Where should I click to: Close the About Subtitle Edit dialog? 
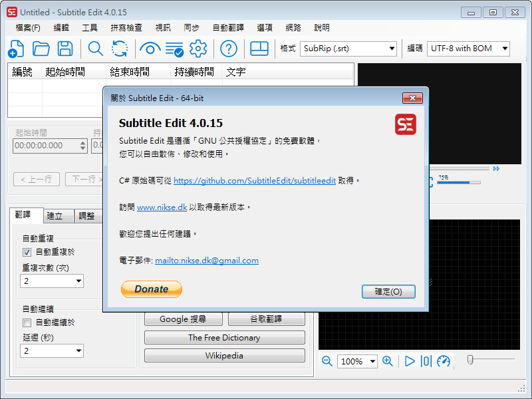click(x=412, y=98)
